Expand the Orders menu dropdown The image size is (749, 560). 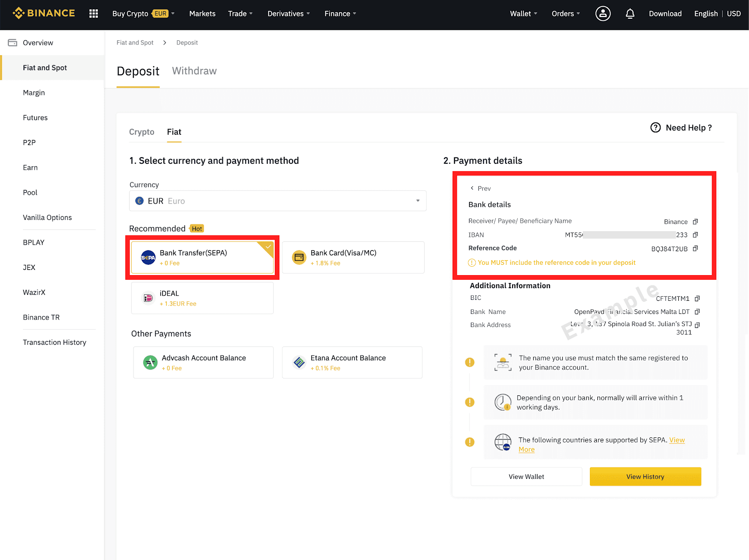[565, 14]
